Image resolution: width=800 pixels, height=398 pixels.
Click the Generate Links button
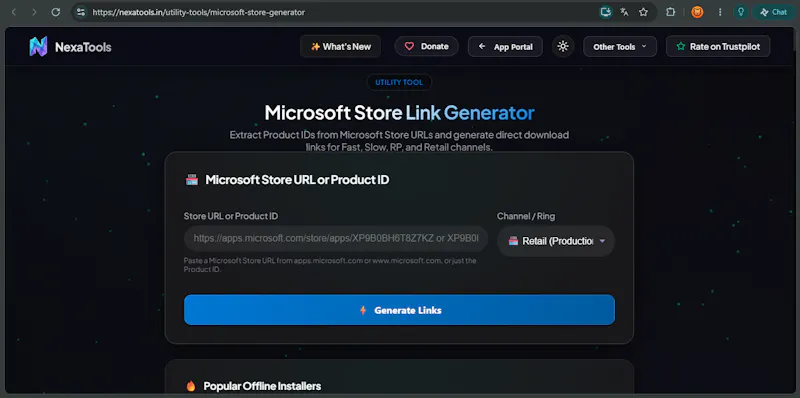pos(399,310)
